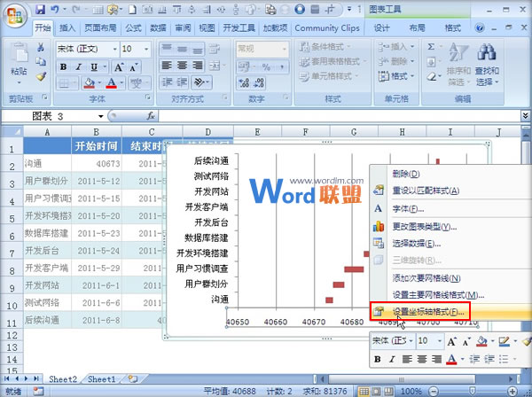Center text horizontally in ribbon
Image resolution: width=532 pixels, height=397 pixels.
click(x=182, y=65)
